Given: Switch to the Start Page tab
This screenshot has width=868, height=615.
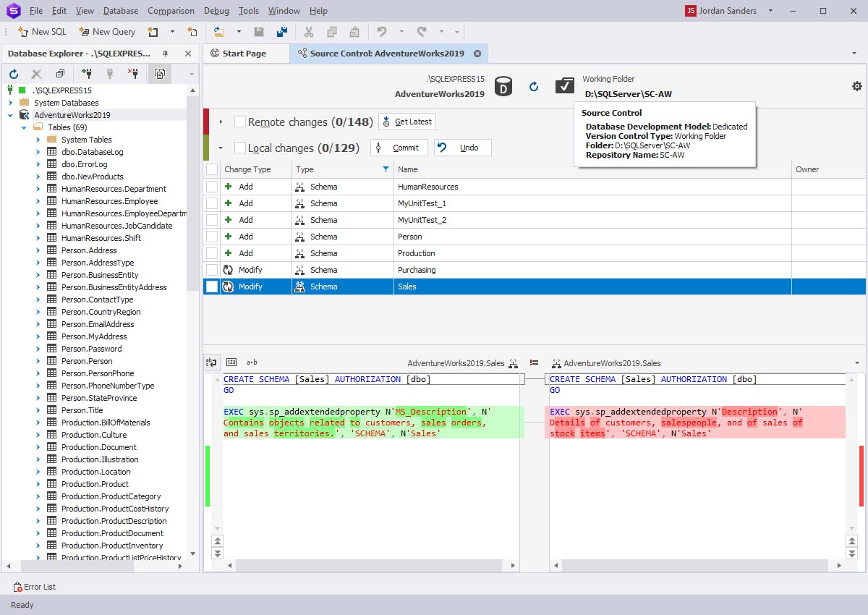Looking at the screenshot, I should [x=246, y=53].
